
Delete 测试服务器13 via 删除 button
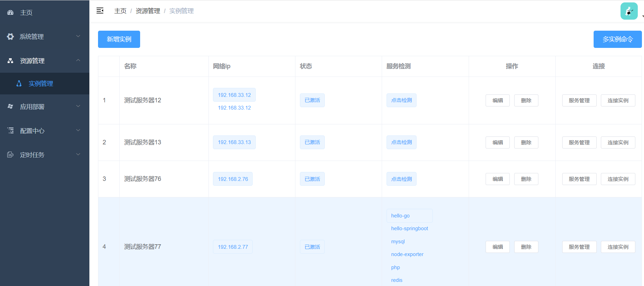[526, 143]
